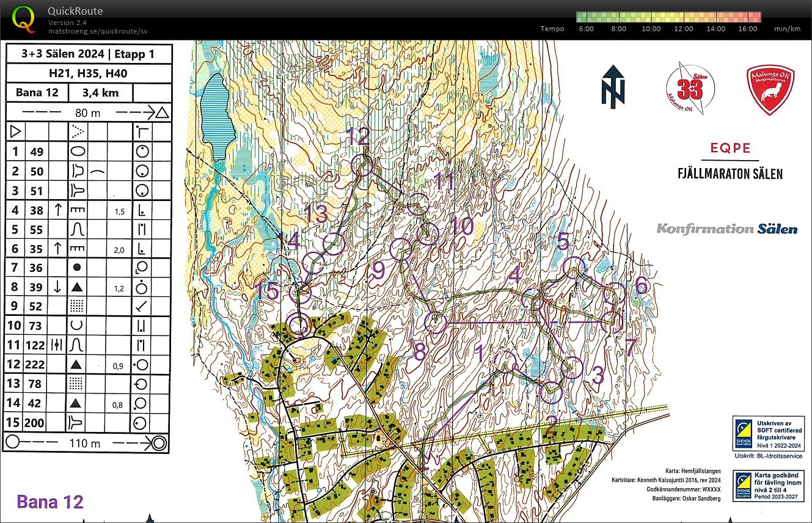812x523 pixels.
Task: Click the EQPE sponsor logo
Action: point(730,148)
